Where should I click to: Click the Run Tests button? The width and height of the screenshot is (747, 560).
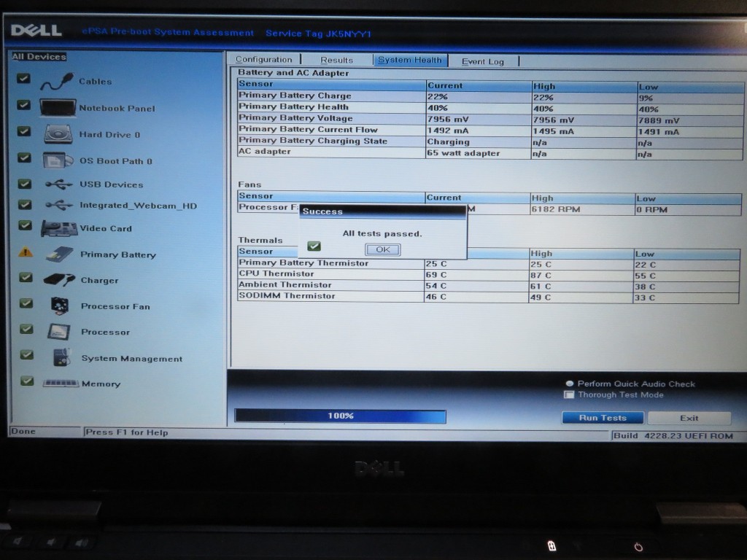(x=603, y=418)
